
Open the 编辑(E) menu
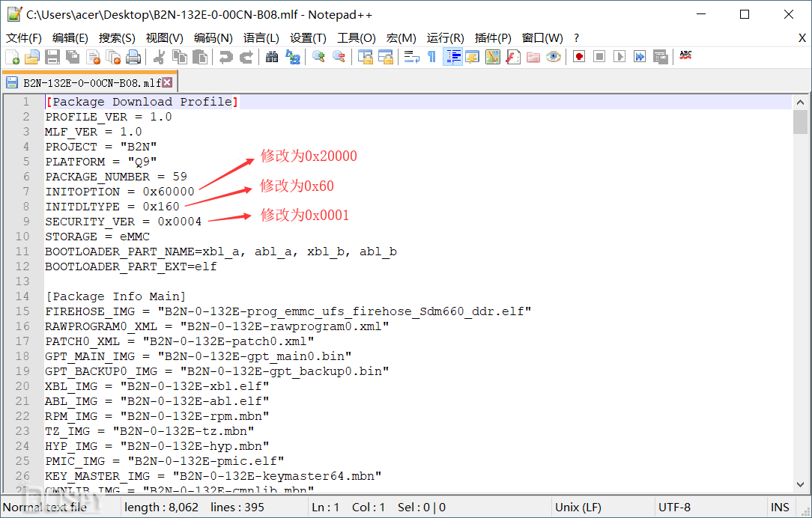pyautogui.click(x=70, y=38)
